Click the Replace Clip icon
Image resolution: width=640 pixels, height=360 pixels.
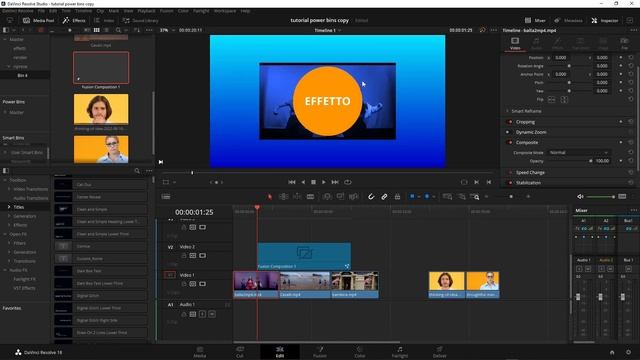(x=353, y=197)
